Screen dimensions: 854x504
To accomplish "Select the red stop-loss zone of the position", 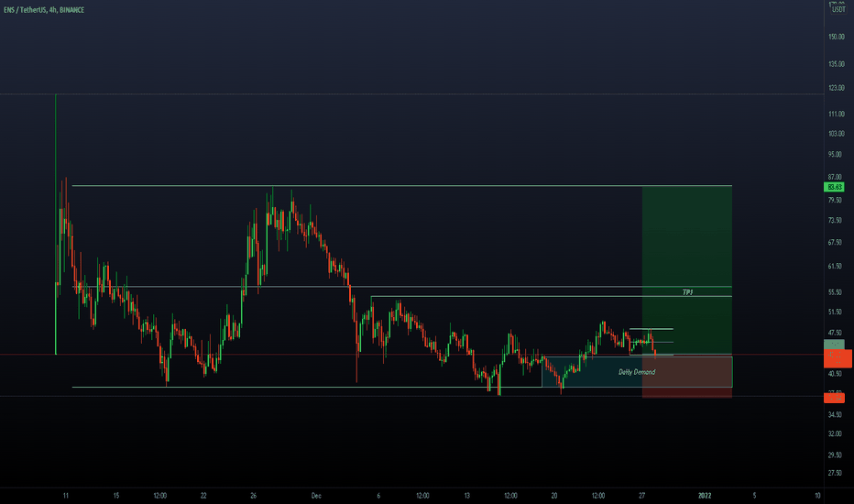I will pyautogui.click(x=687, y=376).
